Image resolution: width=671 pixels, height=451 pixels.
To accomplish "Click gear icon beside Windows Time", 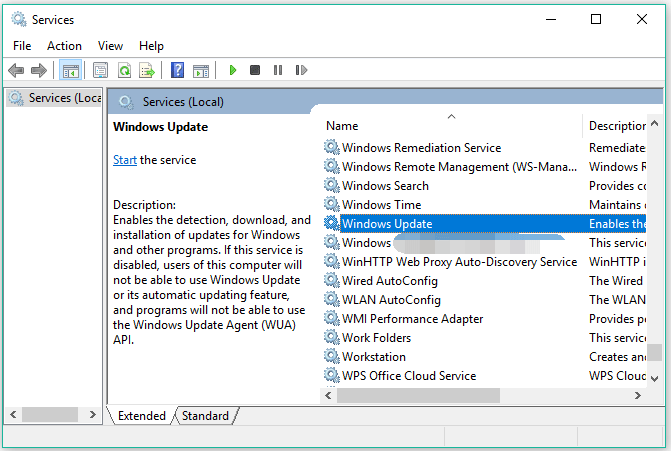I will (x=331, y=204).
